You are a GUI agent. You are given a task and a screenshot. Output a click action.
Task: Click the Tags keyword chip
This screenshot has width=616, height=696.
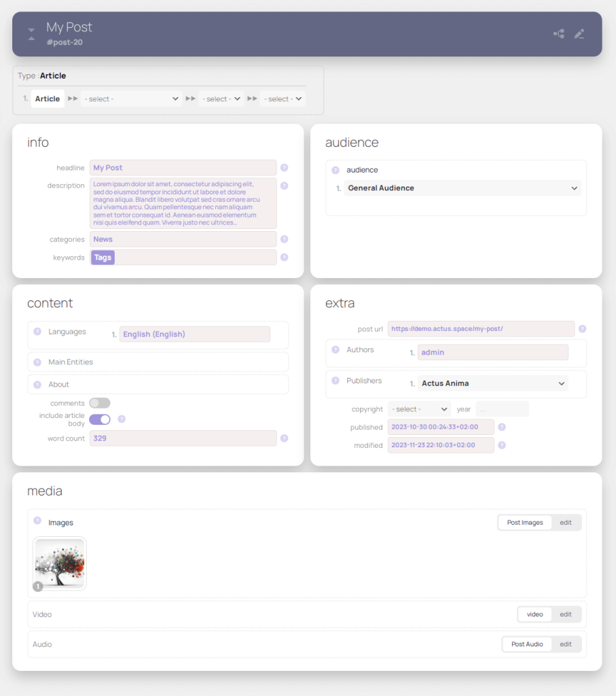(103, 258)
